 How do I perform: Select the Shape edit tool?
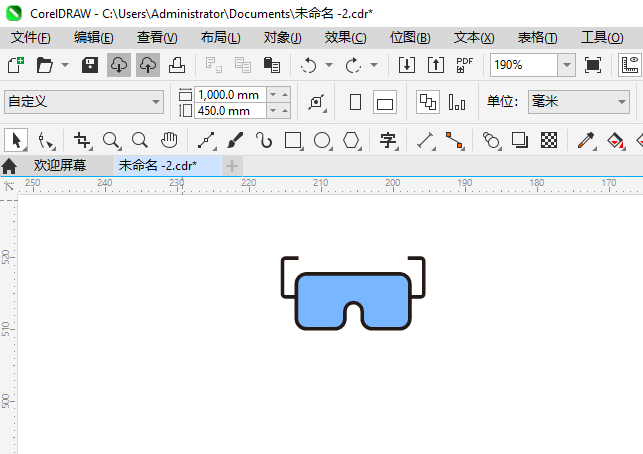coord(45,140)
